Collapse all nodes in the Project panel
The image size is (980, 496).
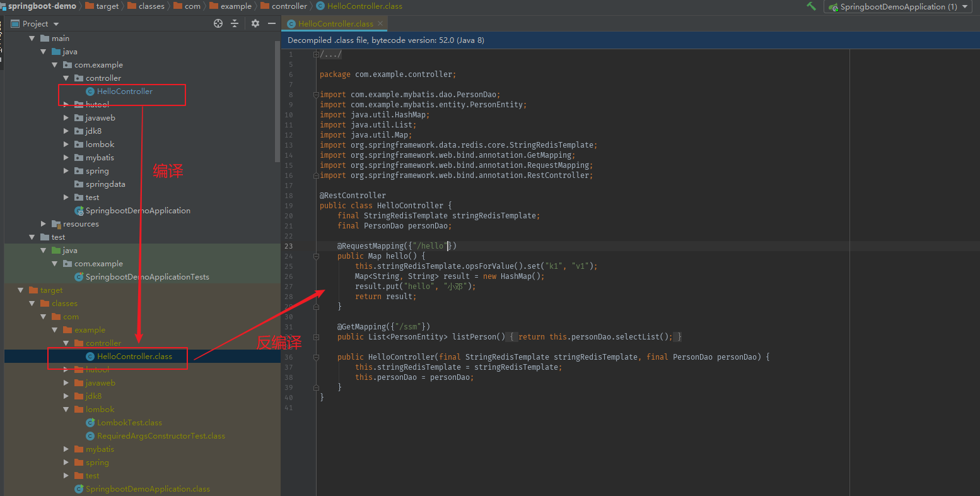point(235,23)
